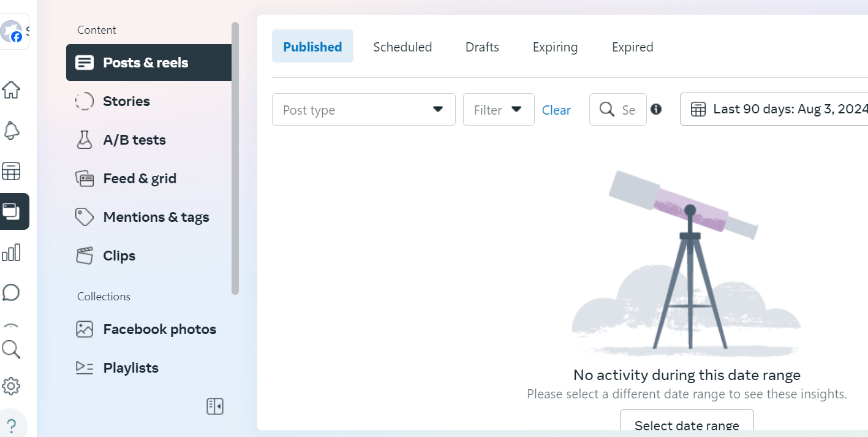Open the Filter dropdown
The image size is (868, 437).
(x=499, y=110)
